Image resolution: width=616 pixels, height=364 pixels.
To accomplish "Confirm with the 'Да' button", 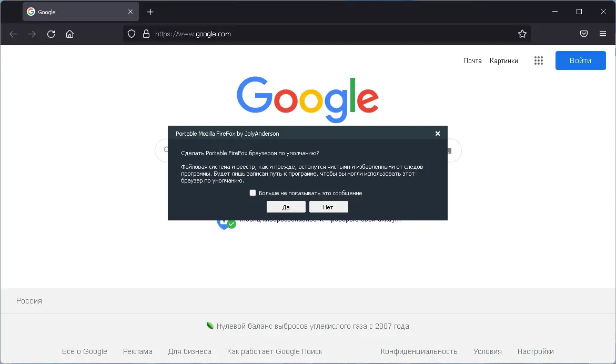I will (286, 207).
